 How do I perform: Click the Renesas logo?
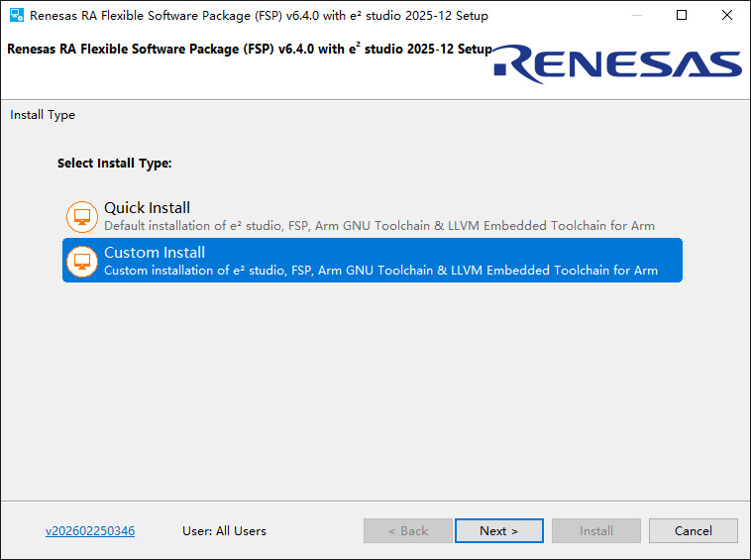click(x=617, y=64)
